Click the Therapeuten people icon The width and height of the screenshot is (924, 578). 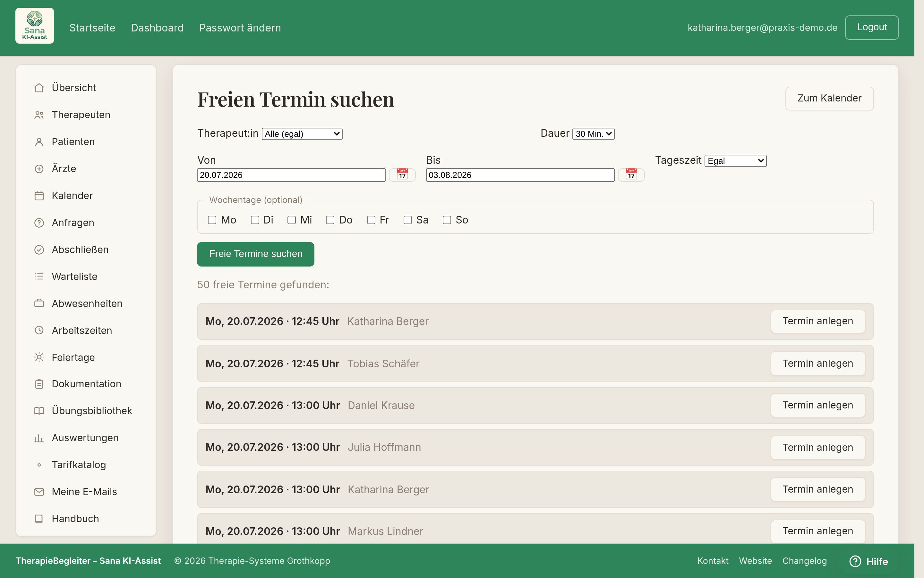click(39, 115)
